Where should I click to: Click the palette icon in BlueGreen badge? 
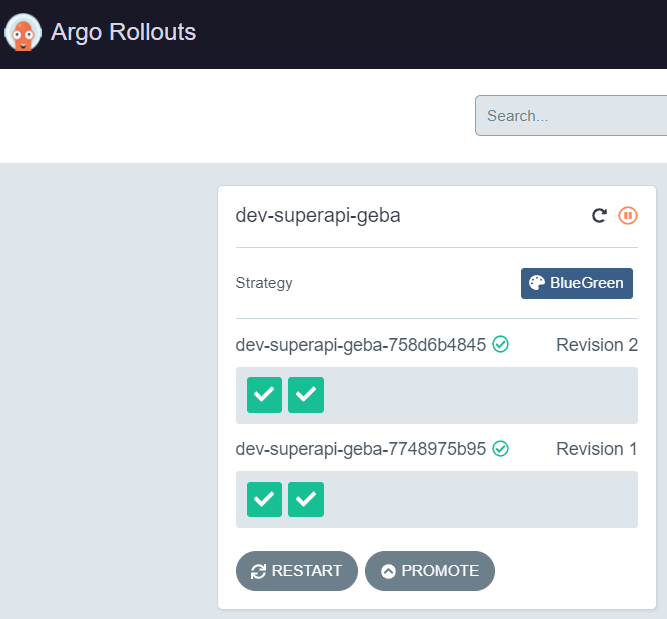[536, 283]
